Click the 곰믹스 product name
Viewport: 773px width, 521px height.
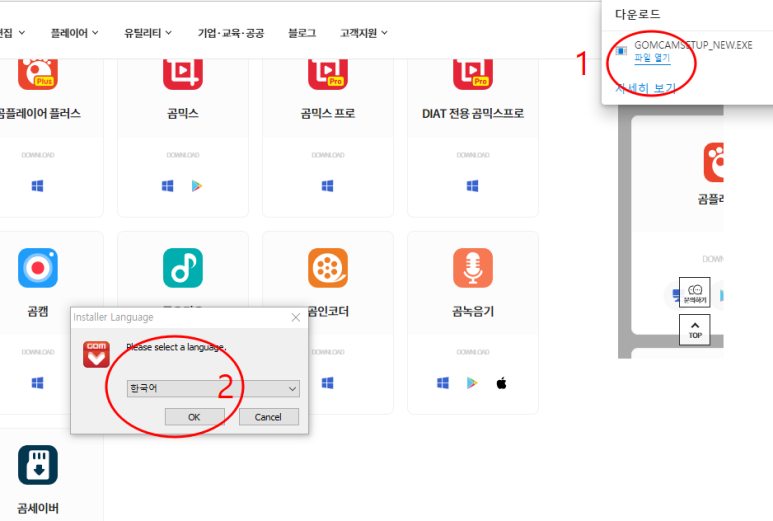click(x=183, y=113)
